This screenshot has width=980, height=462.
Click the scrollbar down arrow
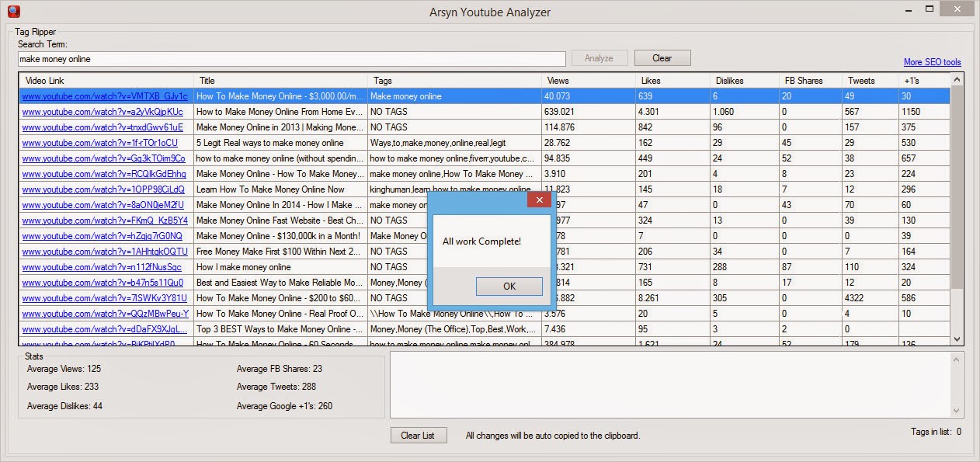coord(957,339)
